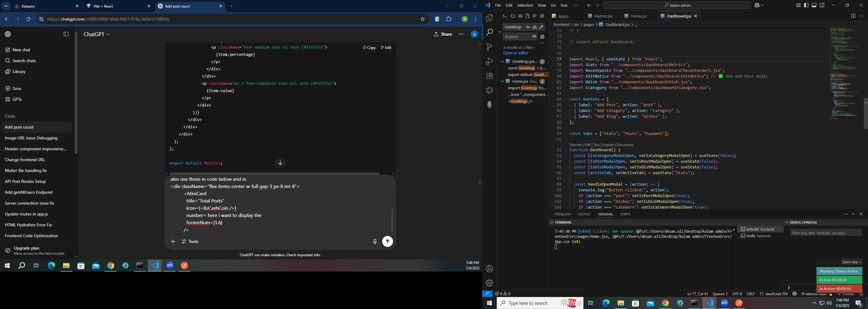
Task: Open the MongoDB leaf icon view
Action: 489,105
